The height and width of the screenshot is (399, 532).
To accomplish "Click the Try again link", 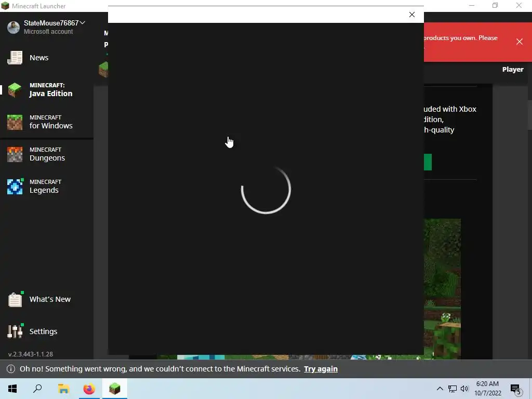I will [321, 369].
